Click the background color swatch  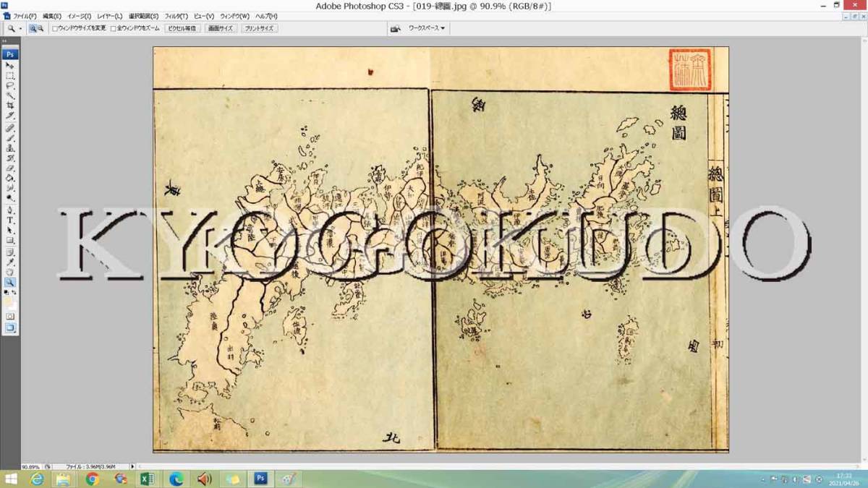(13, 307)
